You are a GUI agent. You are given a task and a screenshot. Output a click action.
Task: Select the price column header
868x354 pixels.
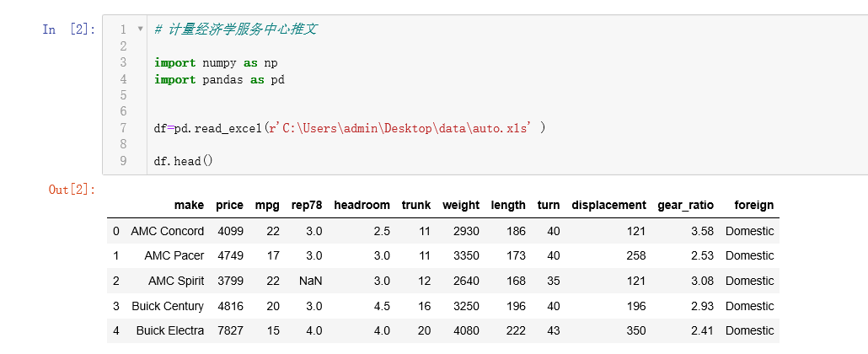click(x=229, y=205)
